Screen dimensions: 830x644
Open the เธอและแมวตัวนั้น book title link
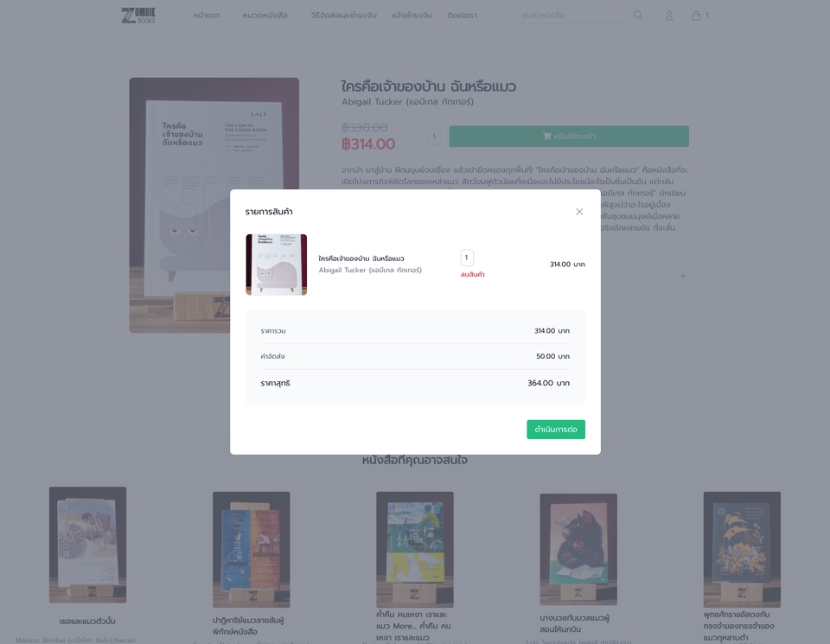click(87, 622)
